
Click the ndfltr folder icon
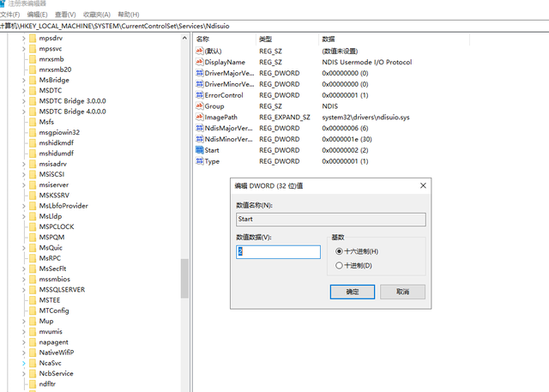[x=33, y=384]
